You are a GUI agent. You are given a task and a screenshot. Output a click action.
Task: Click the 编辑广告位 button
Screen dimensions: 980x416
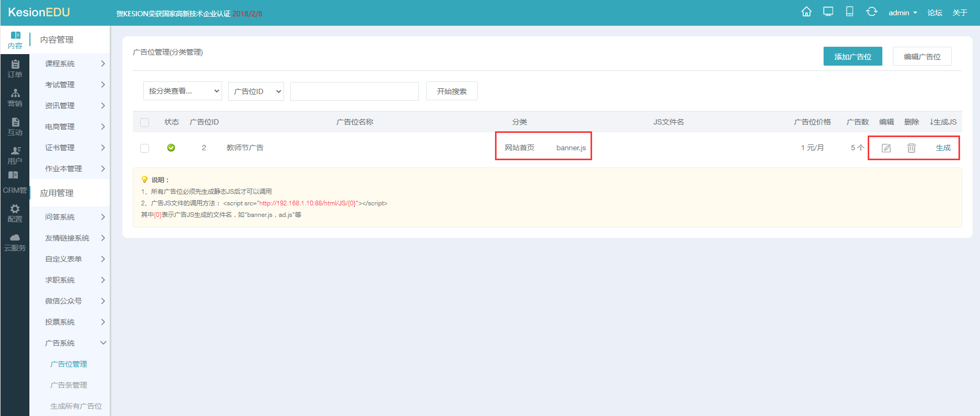click(x=922, y=56)
